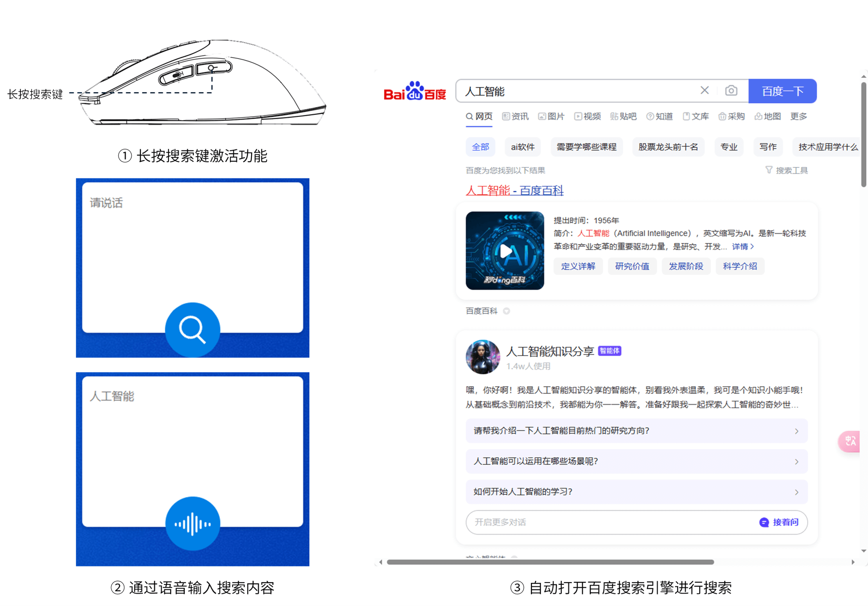Click the horizontal scrollbar thumb

point(550,562)
